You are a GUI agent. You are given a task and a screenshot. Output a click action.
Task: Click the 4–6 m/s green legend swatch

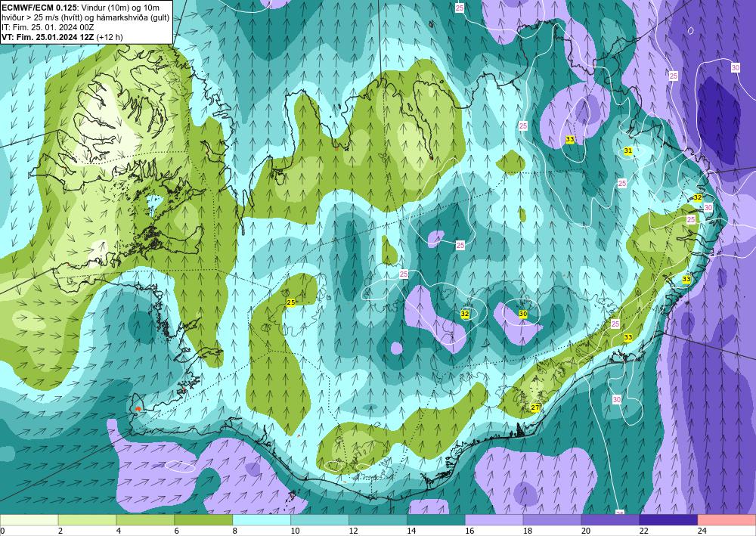tap(145, 520)
